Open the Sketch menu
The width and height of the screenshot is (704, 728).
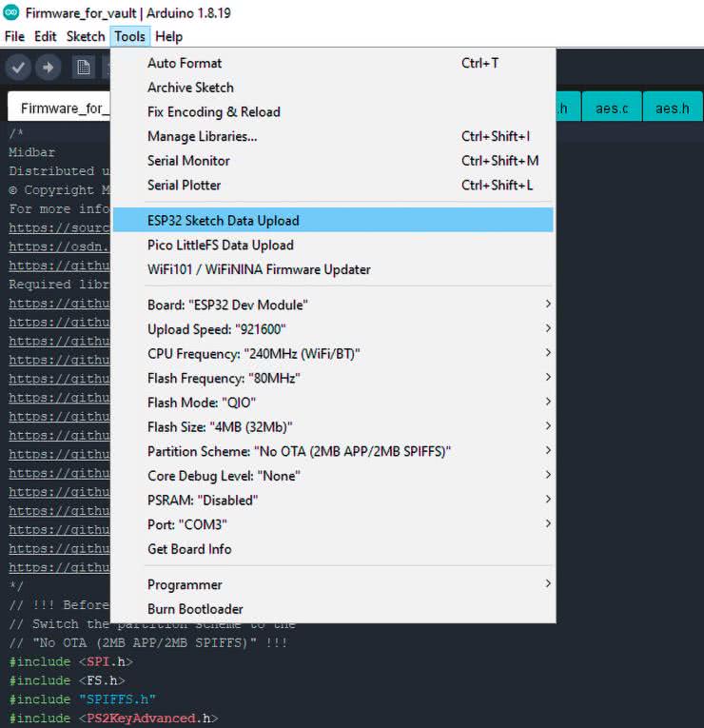click(x=86, y=36)
